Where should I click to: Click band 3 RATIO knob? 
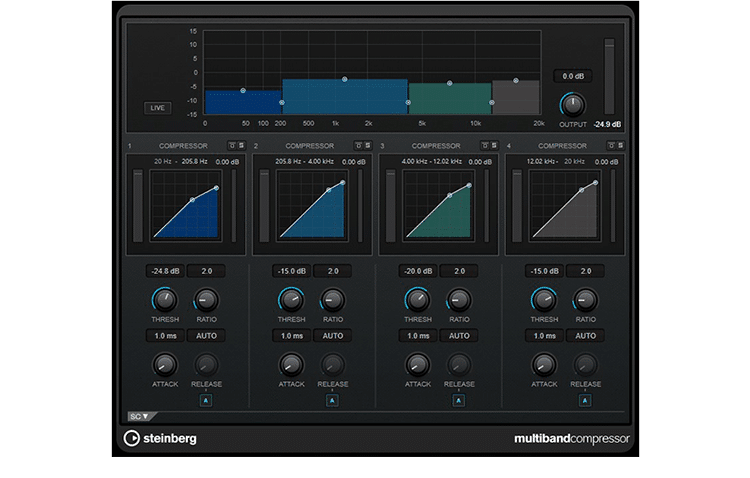[x=459, y=300]
